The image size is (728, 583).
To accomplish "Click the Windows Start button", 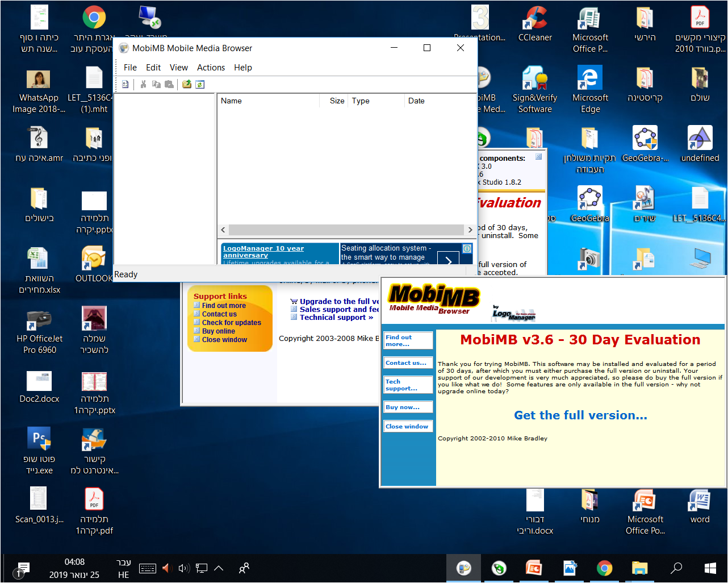I will pyautogui.click(x=710, y=568).
